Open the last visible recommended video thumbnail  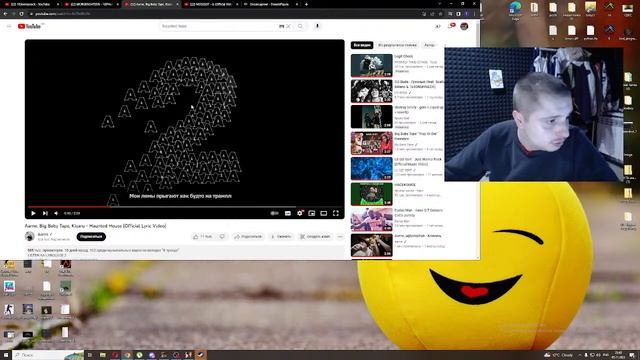[371, 245]
